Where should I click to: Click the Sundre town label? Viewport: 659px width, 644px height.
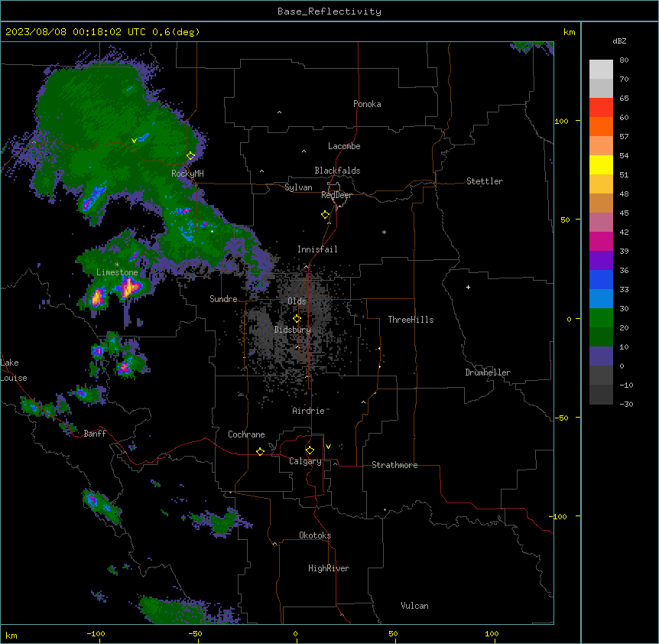223,299
